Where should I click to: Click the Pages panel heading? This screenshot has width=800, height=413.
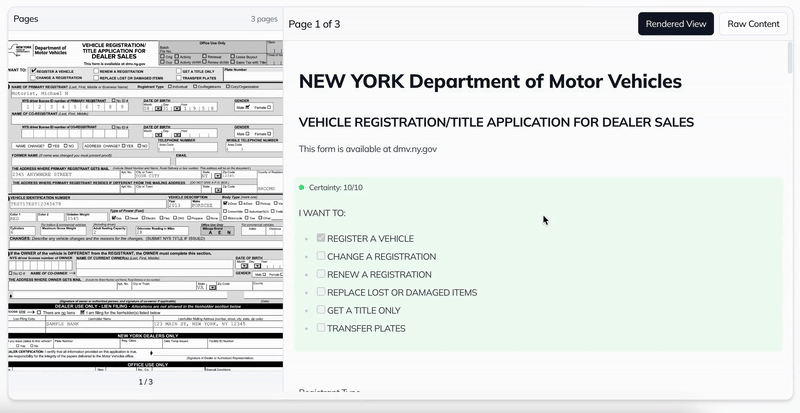[26, 19]
